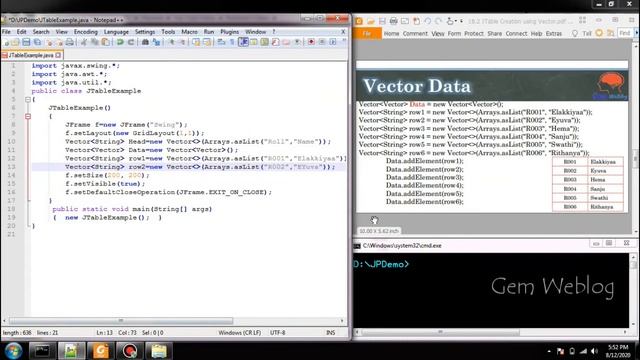Viewport: 640px width, 360px height.
Task: Open the Encoding menu
Action: (86, 32)
